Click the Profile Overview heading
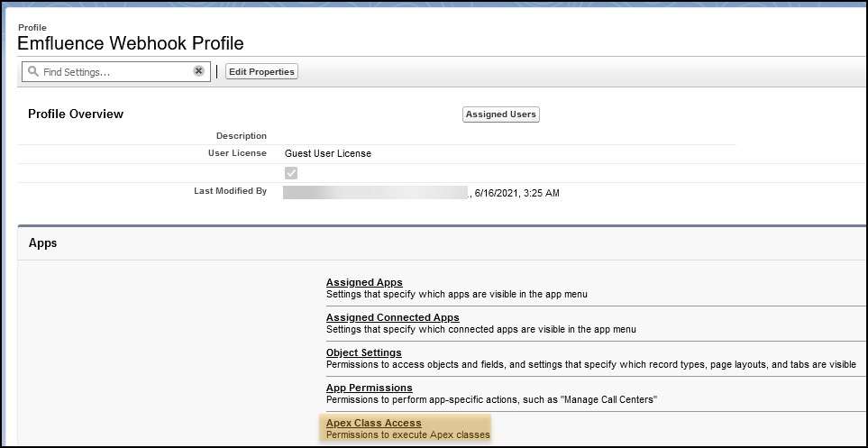The image size is (868, 448). pyautogui.click(x=76, y=114)
